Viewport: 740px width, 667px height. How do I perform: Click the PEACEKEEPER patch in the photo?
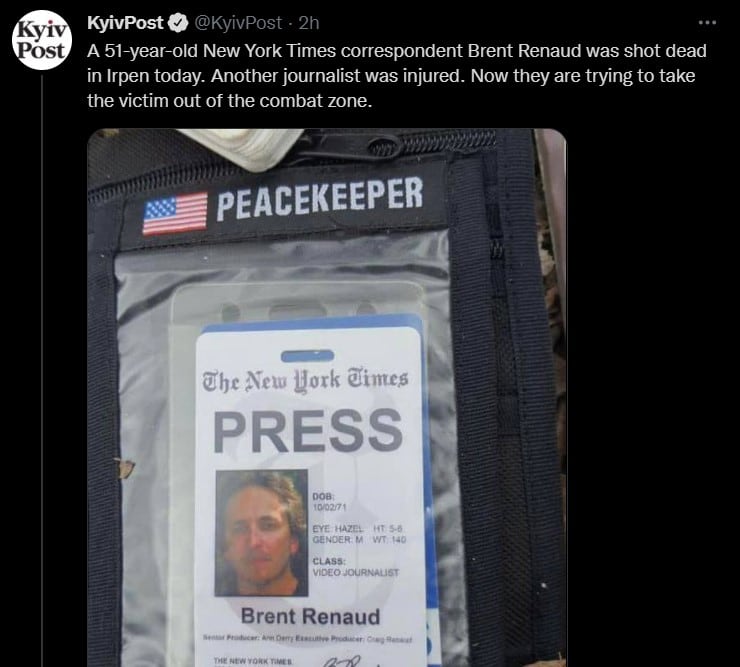[320, 199]
